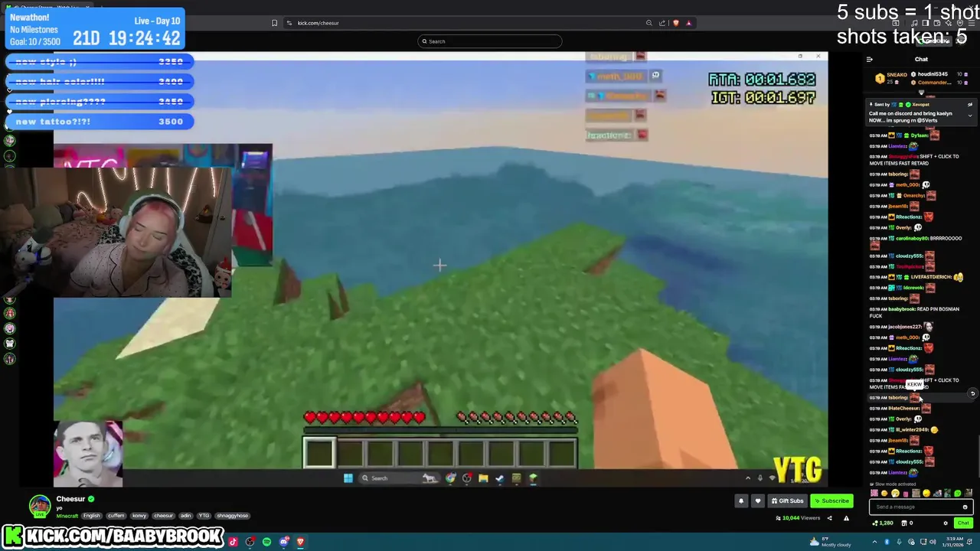Image resolution: width=980 pixels, height=551 pixels.
Task: Open chat settings gear icon
Action: 946,523
